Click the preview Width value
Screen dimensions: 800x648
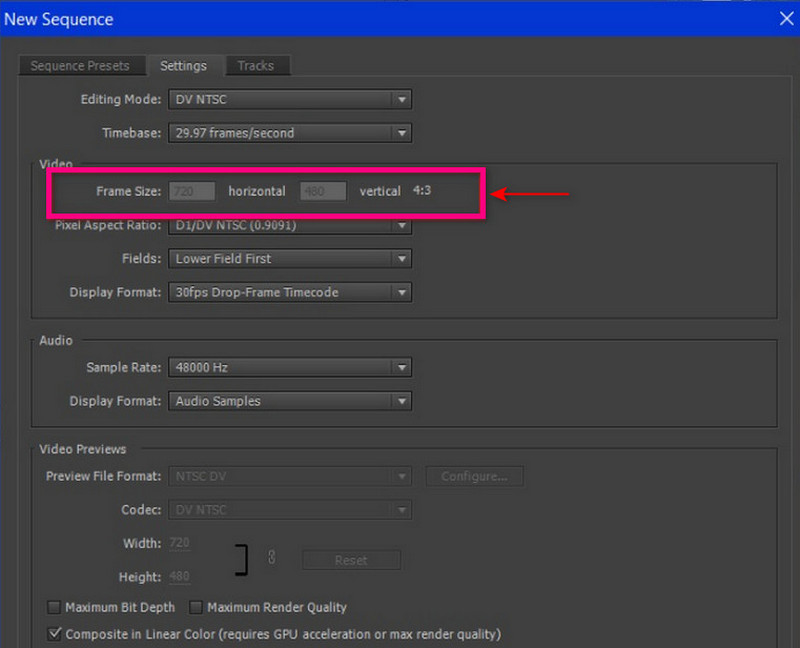[x=179, y=543]
